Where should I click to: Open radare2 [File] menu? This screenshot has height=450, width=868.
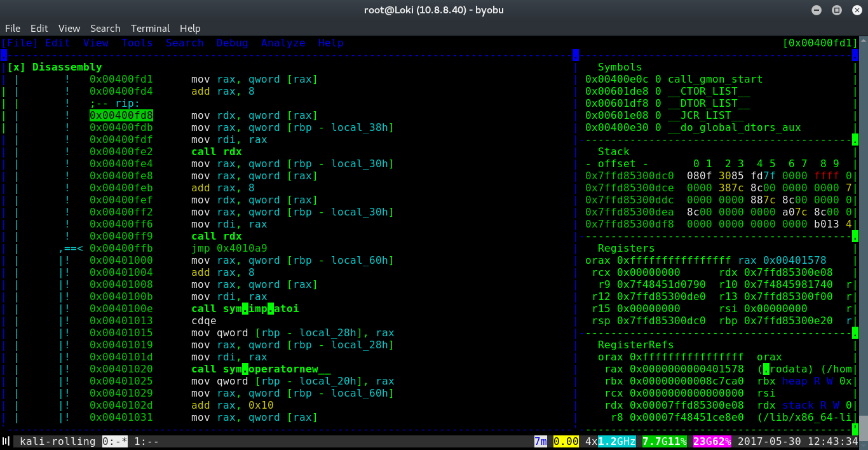coord(20,43)
